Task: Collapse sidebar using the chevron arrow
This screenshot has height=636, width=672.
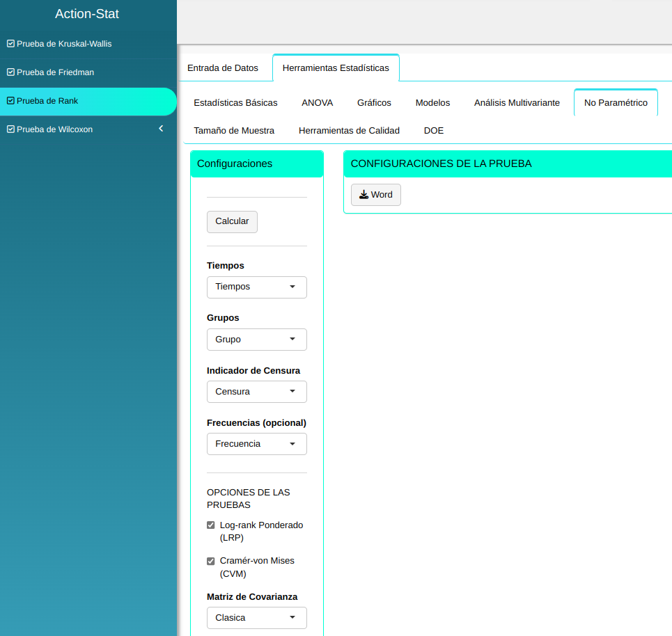Action: tap(161, 129)
